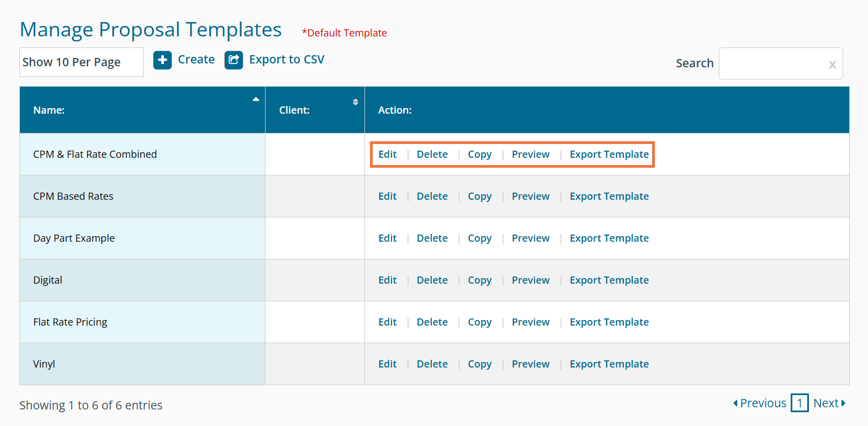Click the plus Create icon
868x426 pixels.
(x=162, y=60)
